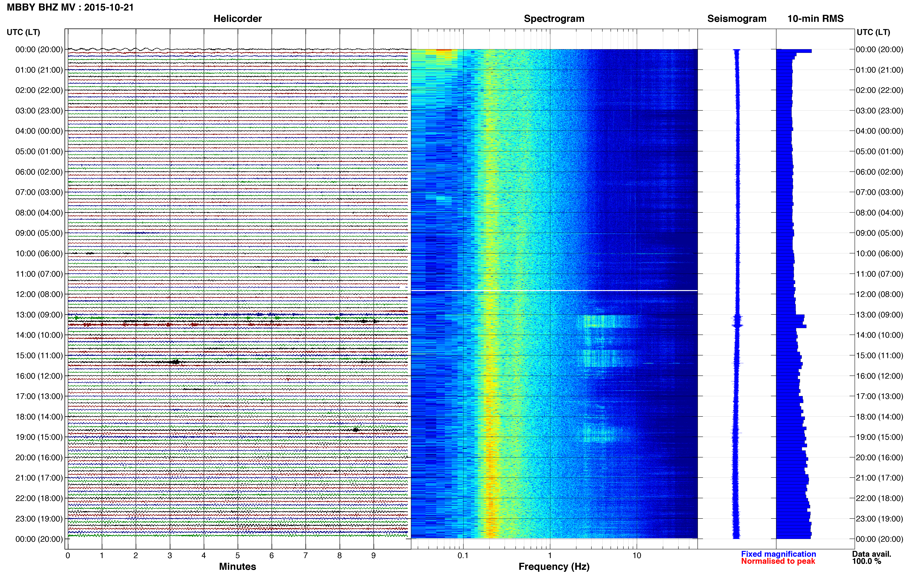Click the '100.0 %' data availability value
924x578 pixels.
(x=867, y=561)
